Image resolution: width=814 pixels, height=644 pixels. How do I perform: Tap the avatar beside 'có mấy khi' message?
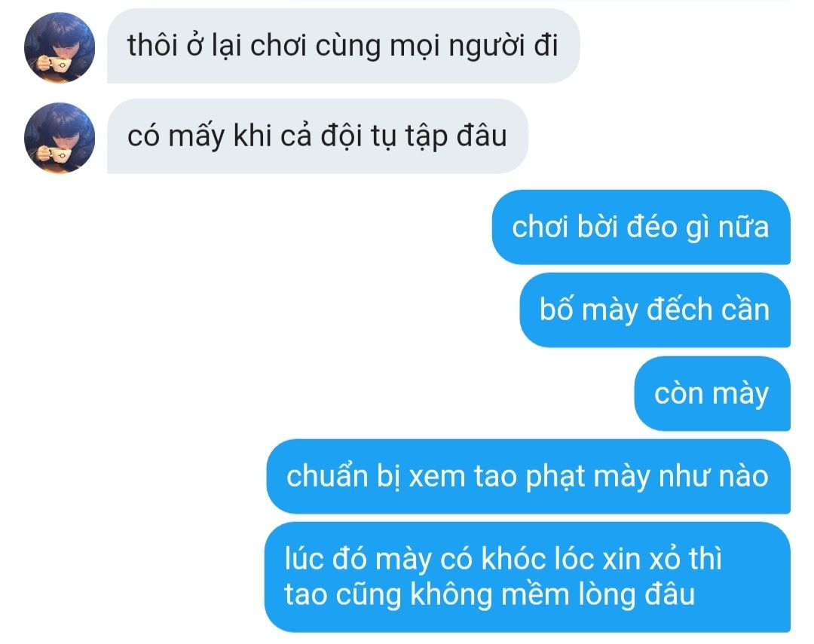[x=60, y=138]
